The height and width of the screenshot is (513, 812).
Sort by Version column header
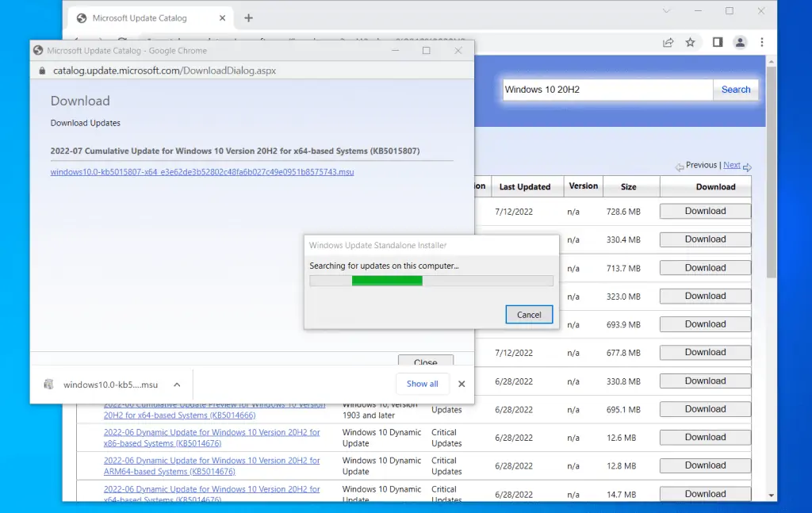(x=583, y=186)
